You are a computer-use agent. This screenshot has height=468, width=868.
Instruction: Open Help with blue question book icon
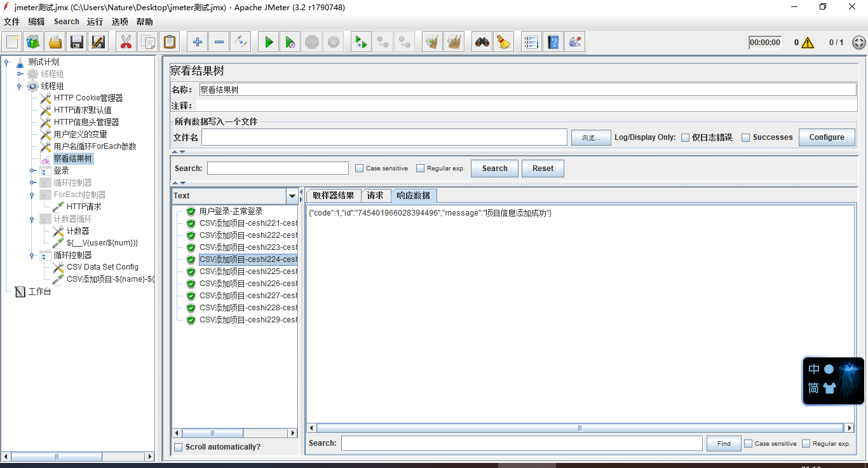[x=553, y=43]
